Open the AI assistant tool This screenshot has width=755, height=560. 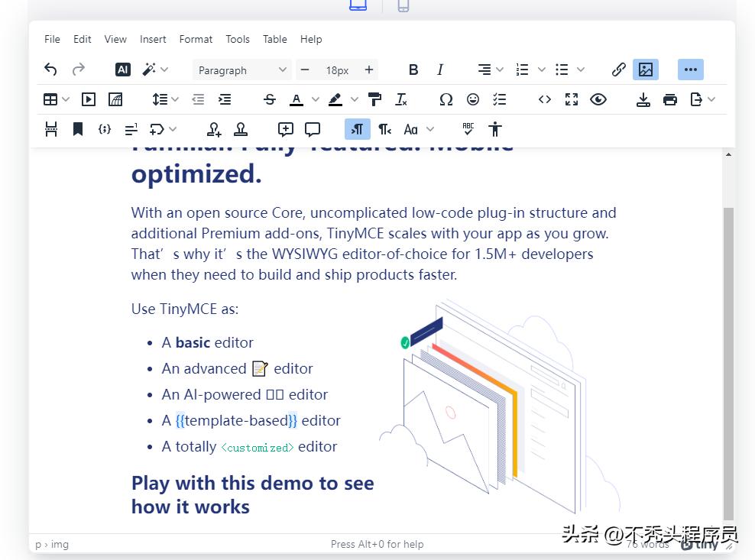coord(123,70)
